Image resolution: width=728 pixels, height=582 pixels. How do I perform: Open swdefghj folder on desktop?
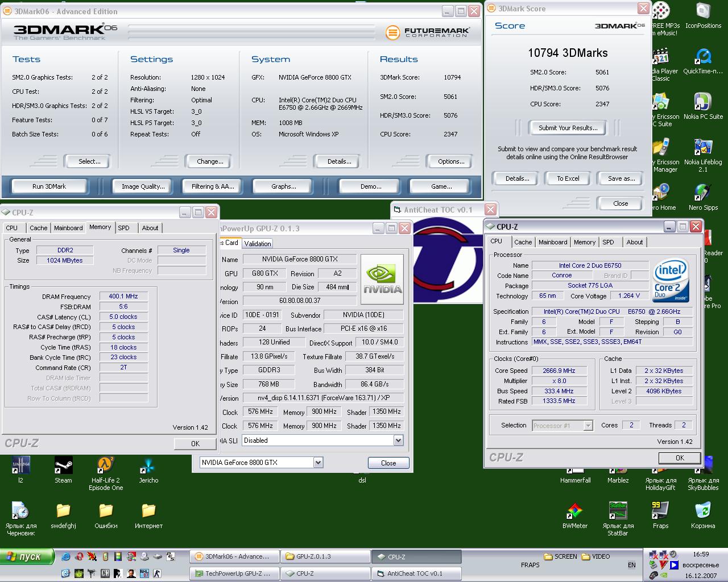click(63, 516)
